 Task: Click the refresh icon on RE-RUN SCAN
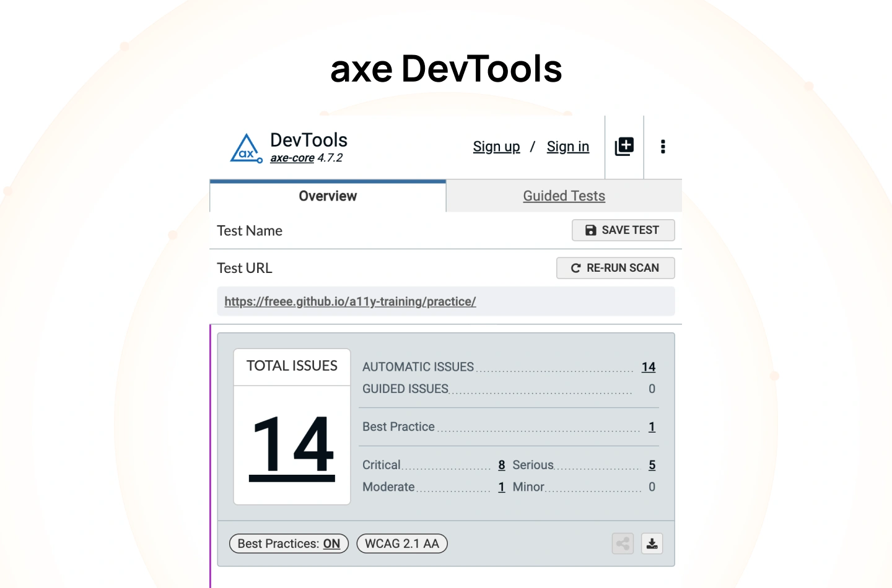coord(575,268)
